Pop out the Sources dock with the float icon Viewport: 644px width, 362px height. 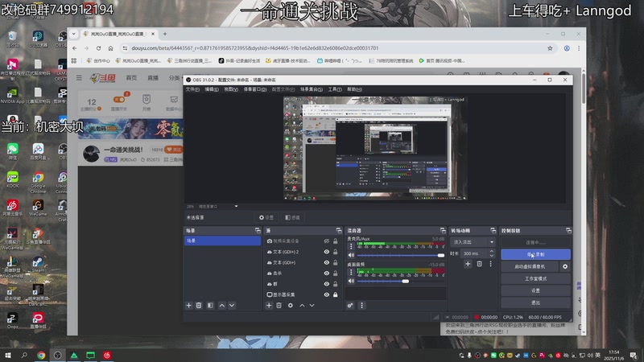339,231
